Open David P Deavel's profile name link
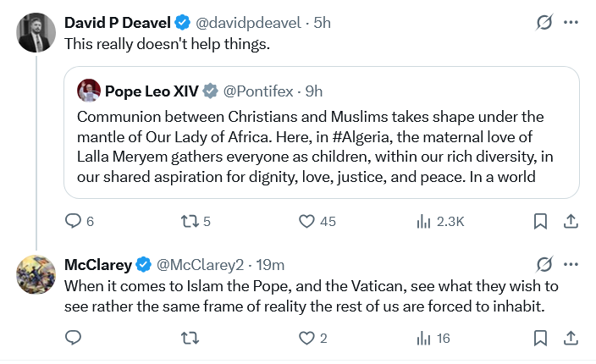 coord(119,24)
